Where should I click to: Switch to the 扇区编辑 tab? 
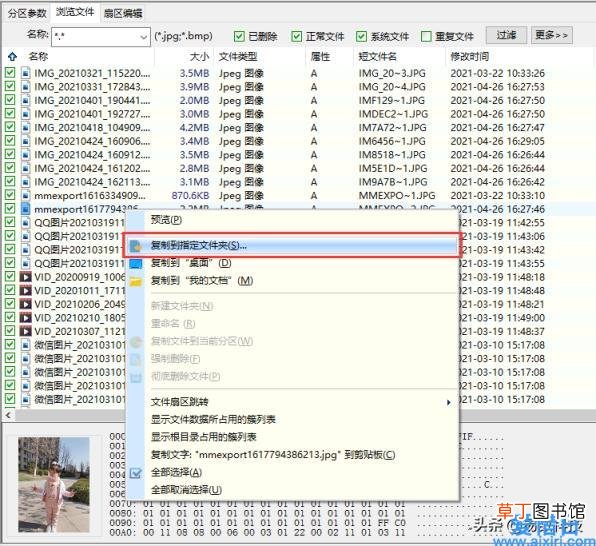click(123, 13)
